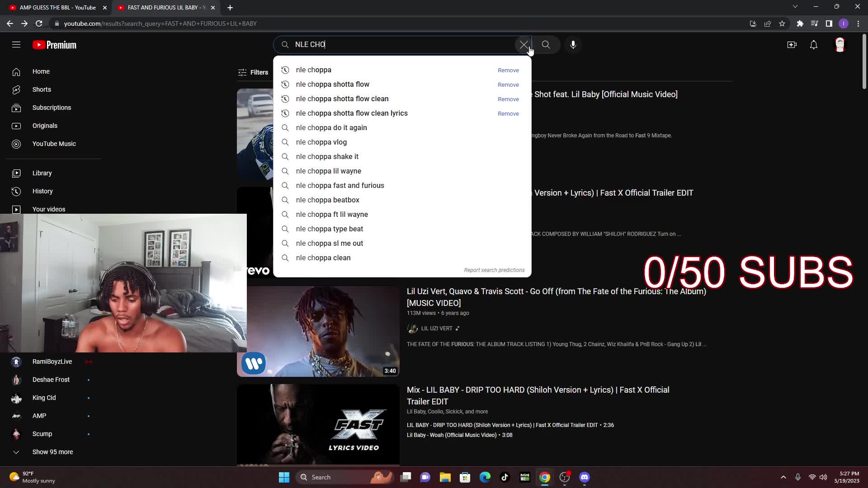Screen dimensions: 868x488
Task: Open the Filters options
Action: click(253, 72)
